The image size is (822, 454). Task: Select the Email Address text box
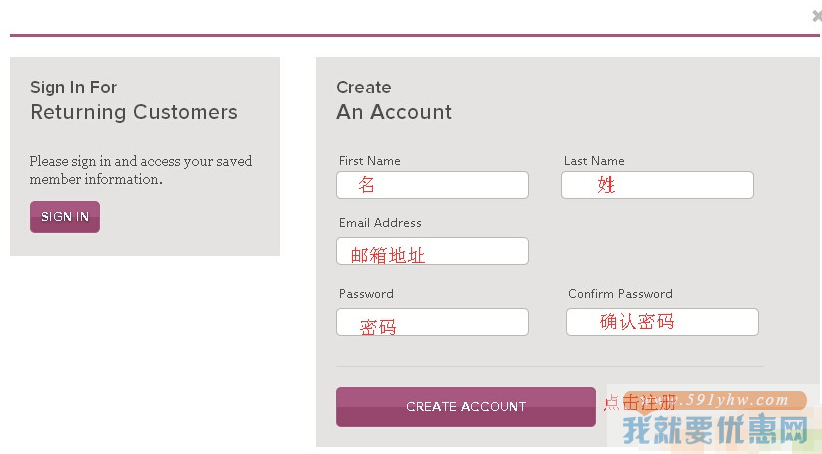432,251
